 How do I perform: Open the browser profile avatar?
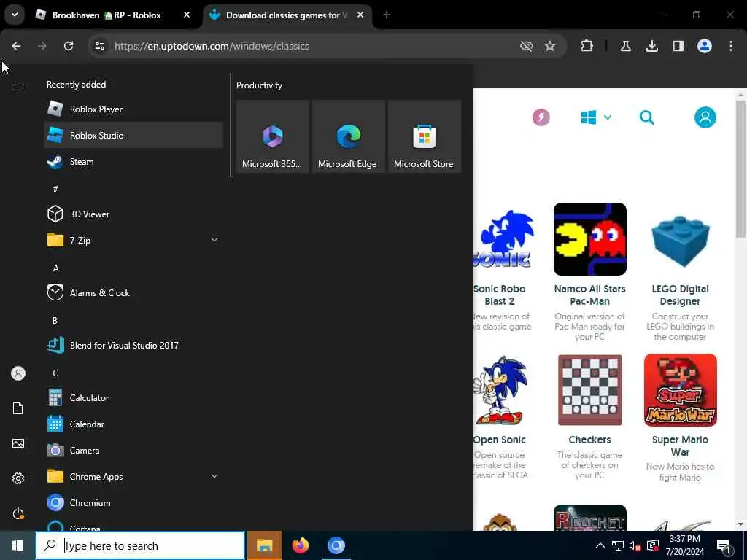click(704, 46)
